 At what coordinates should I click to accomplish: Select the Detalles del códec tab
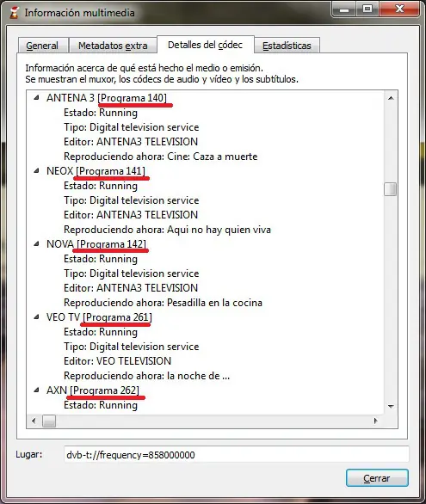click(205, 45)
